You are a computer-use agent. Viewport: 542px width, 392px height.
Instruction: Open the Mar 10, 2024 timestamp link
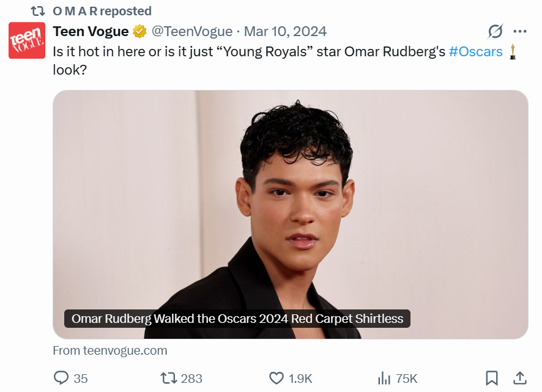click(285, 31)
